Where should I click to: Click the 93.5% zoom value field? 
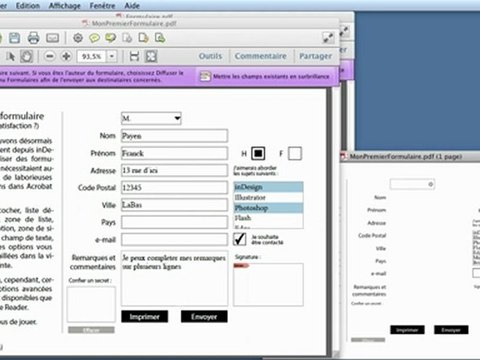92,56
